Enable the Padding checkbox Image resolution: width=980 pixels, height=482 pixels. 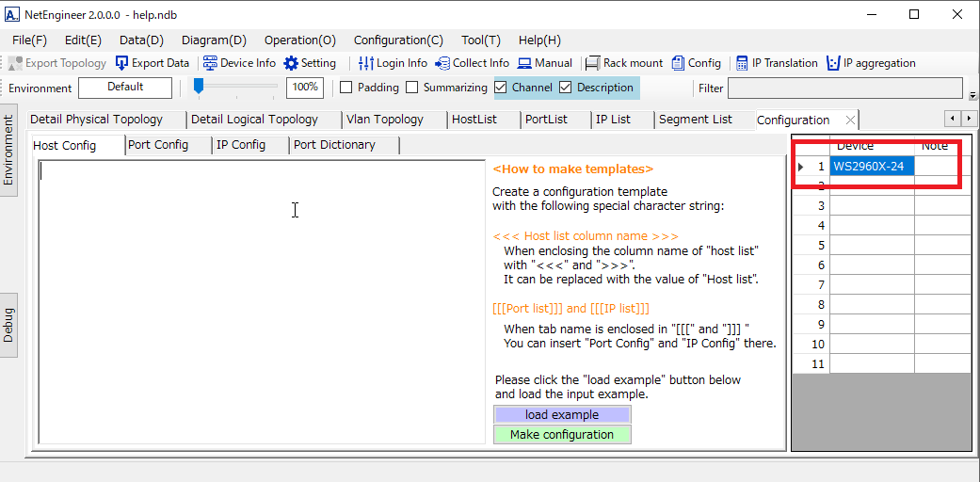pyautogui.click(x=345, y=88)
